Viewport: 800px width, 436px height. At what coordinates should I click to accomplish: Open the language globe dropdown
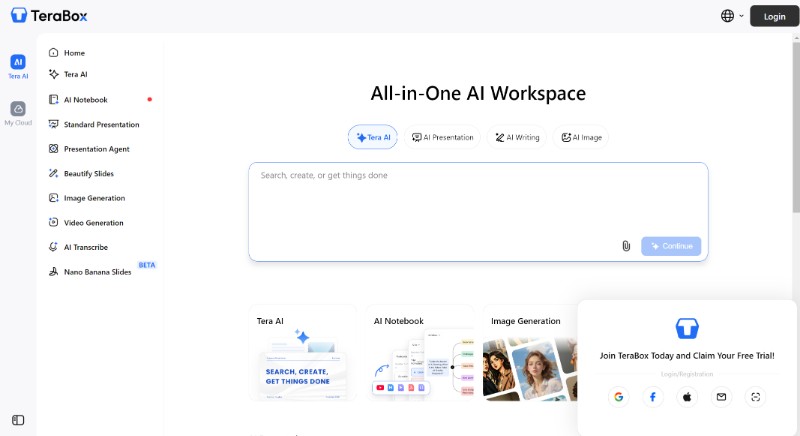point(732,16)
